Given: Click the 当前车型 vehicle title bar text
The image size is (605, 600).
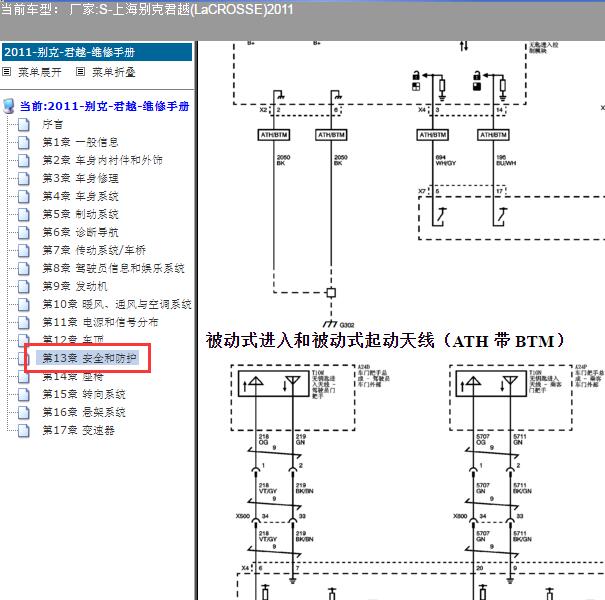Looking at the screenshot, I should click(x=147, y=9).
